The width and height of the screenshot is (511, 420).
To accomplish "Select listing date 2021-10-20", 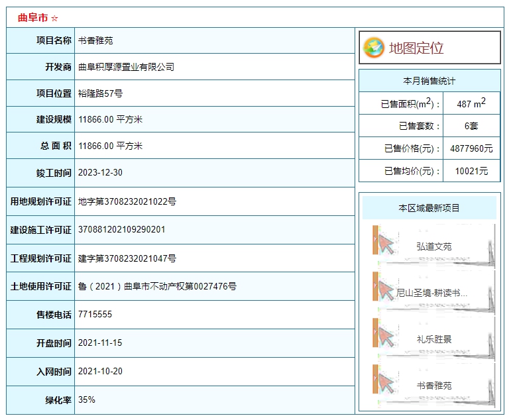I will click(100, 371).
